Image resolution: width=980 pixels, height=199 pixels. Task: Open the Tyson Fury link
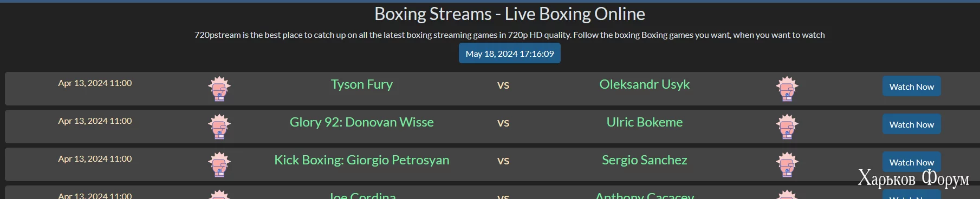362,84
